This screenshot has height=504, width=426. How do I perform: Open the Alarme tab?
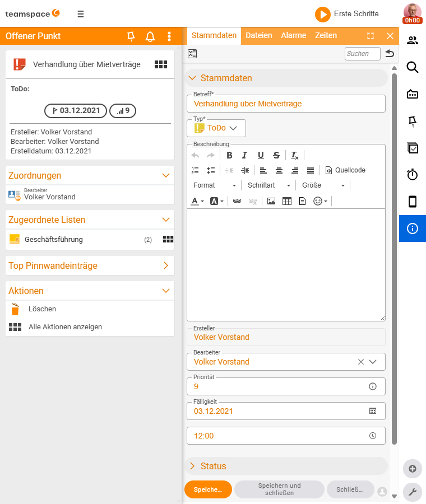point(294,35)
